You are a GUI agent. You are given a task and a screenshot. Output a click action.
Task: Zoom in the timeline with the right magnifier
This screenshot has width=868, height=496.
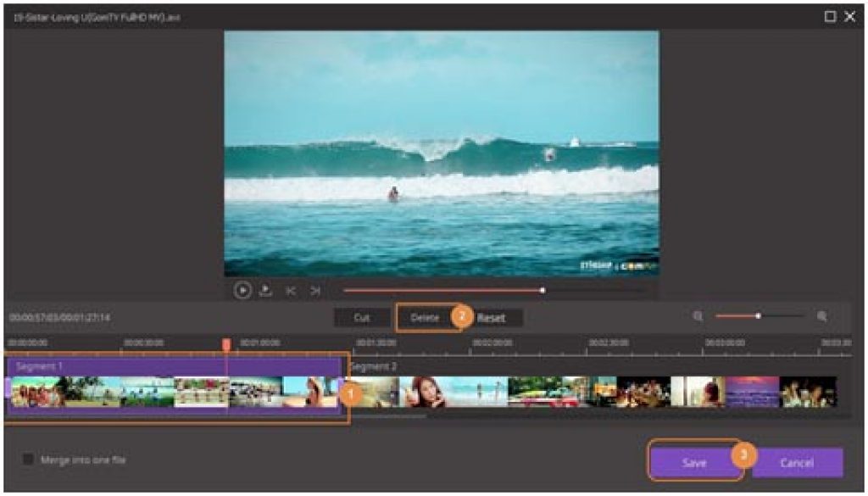click(821, 315)
